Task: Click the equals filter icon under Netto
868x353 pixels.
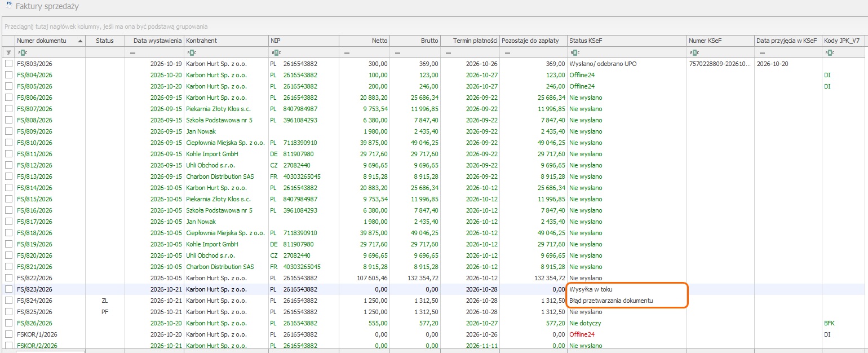Action: click(x=346, y=52)
